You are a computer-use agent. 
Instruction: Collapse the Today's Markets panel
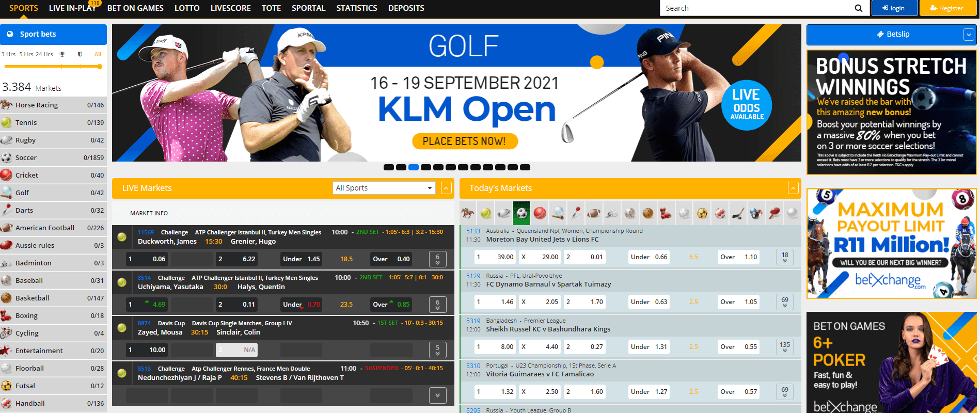(x=794, y=188)
